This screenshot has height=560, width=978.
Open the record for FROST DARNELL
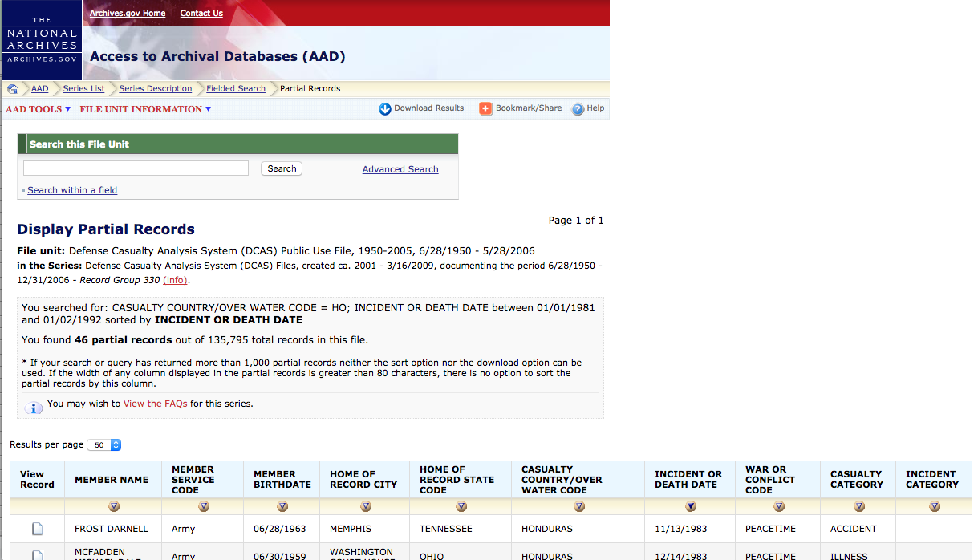(x=37, y=529)
